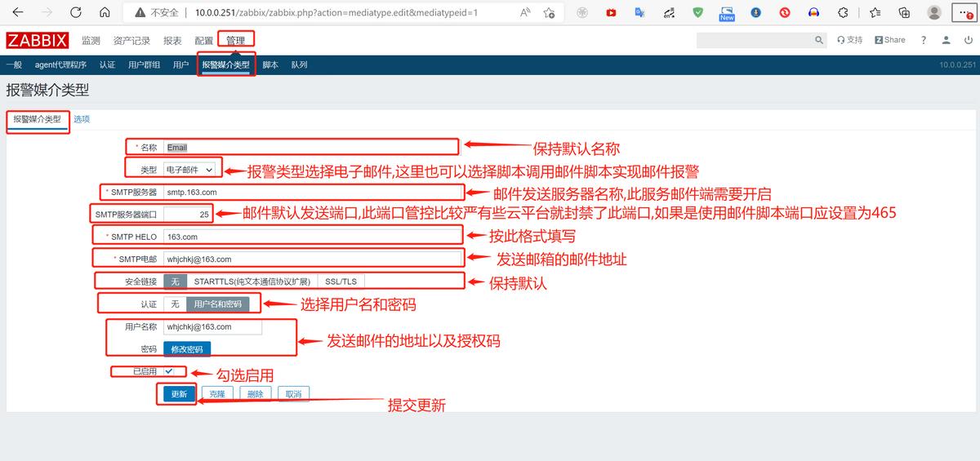The width and height of the screenshot is (980, 461).
Task: Open browser collections icon
Action: tap(904, 13)
